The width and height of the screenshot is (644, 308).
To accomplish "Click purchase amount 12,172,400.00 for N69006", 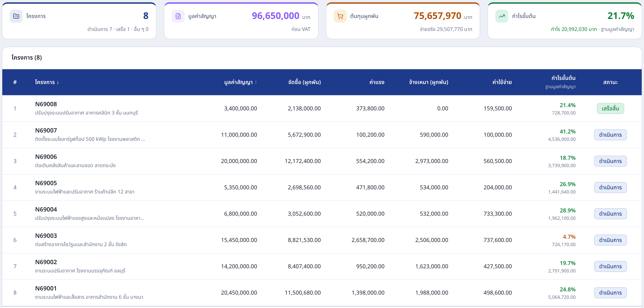I will pos(303,161).
